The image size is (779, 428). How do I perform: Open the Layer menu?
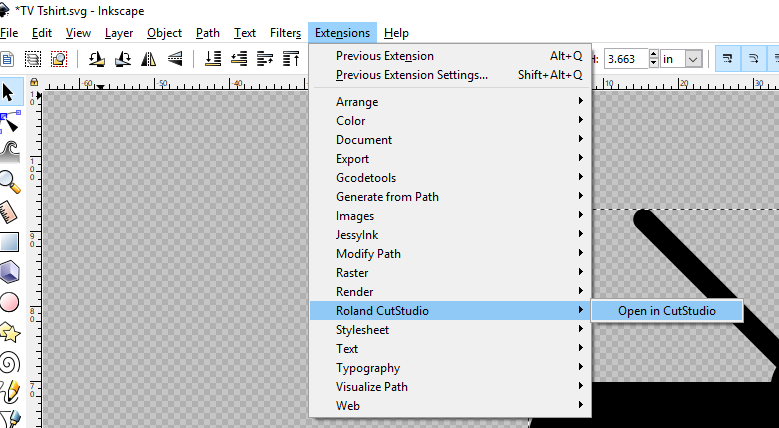pos(119,33)
